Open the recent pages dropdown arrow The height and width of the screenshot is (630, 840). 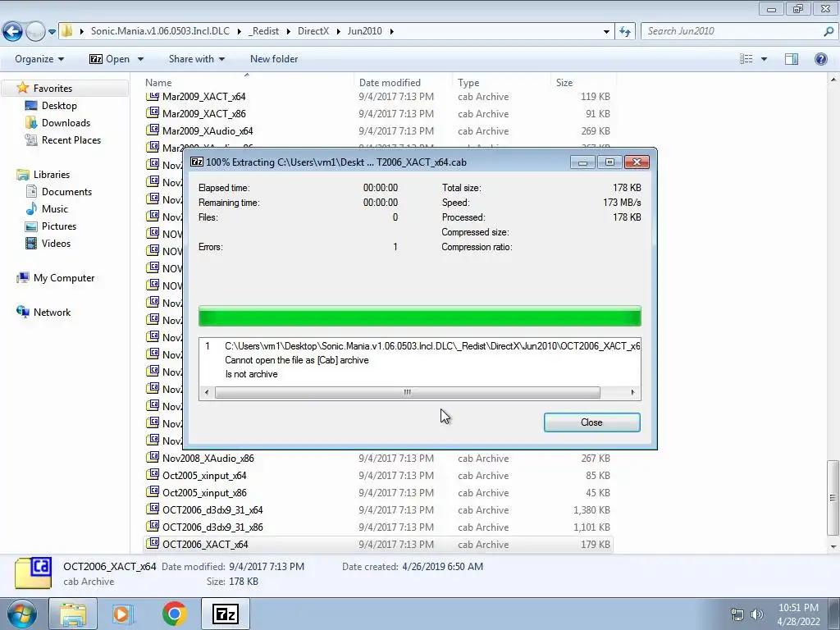tap(52, 32)
